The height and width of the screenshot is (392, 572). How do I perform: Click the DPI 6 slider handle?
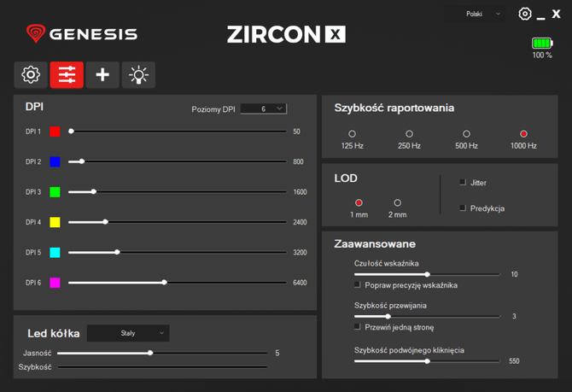[x=164, y=283]
